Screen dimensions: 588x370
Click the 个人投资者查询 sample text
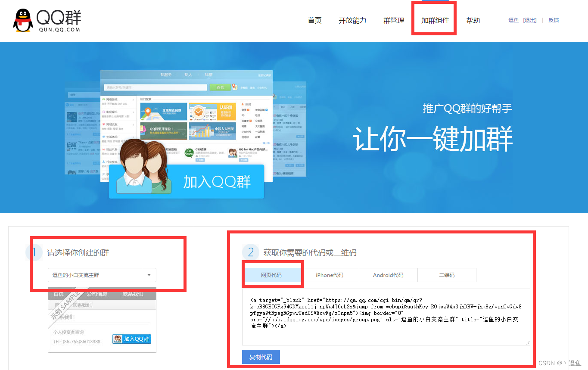click(x=68, y=333)
